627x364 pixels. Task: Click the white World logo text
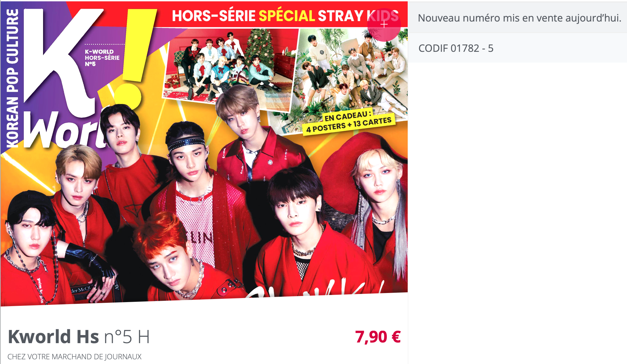(64, 130)
